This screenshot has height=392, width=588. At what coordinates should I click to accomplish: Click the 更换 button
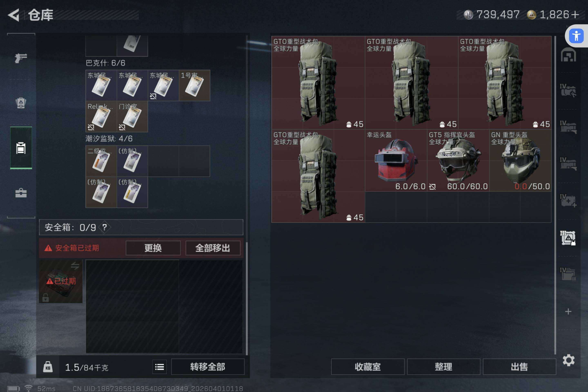coord(153,248)
